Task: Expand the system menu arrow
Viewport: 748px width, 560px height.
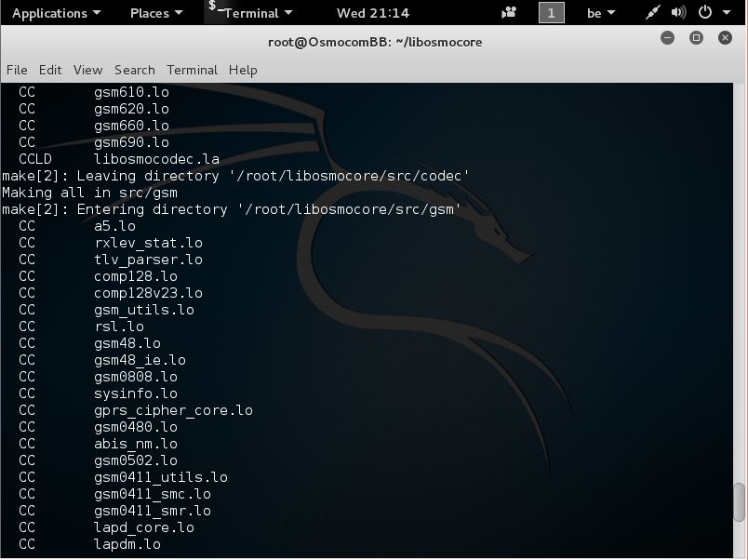Action: (726, 13)
